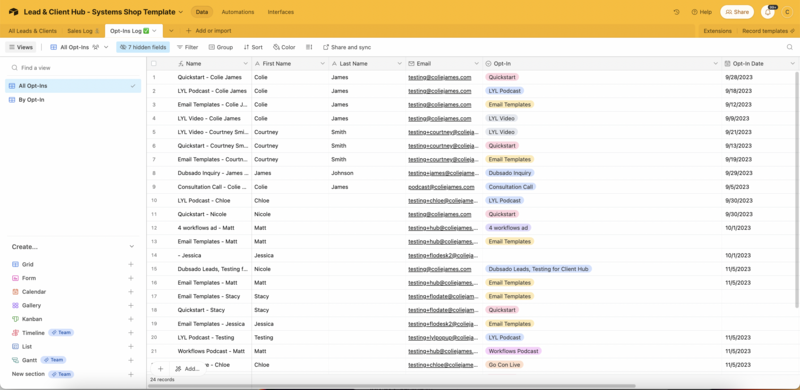Open the Last Name column dropdown arrow
The width and height of the screenshot is (800, 390).
tap(399, 64)
